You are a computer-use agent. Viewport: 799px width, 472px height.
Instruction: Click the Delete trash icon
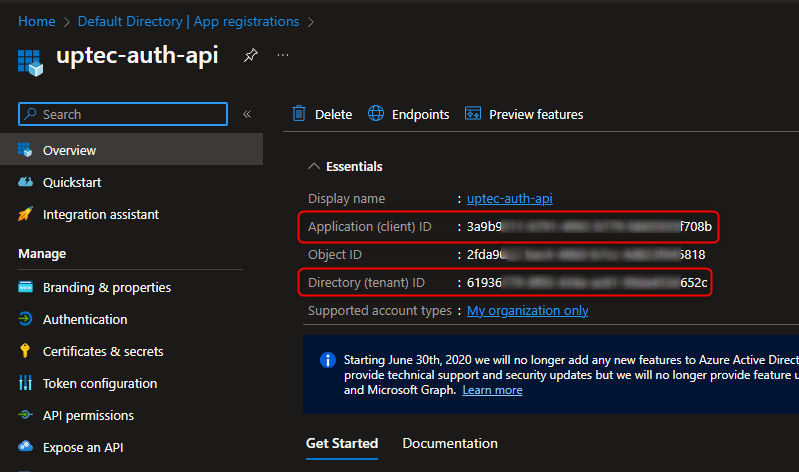pyautogui.click(x=299, y=114)
